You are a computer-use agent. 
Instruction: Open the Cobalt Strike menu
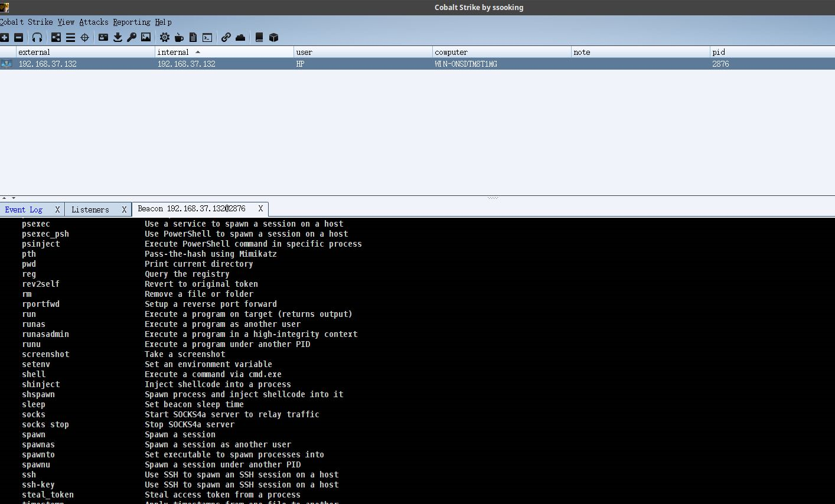click(x=25, y=22)
